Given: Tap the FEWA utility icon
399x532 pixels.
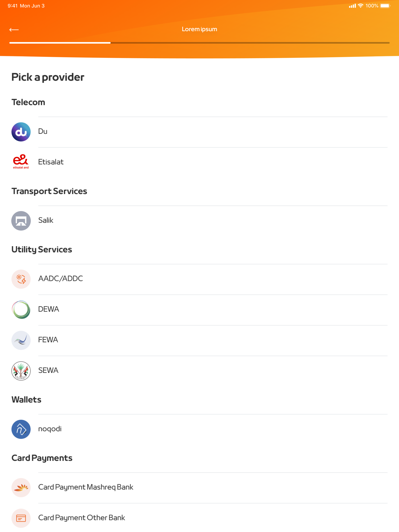Looking at the screenshot, I should pyautogui.click(x=21, y=340).
